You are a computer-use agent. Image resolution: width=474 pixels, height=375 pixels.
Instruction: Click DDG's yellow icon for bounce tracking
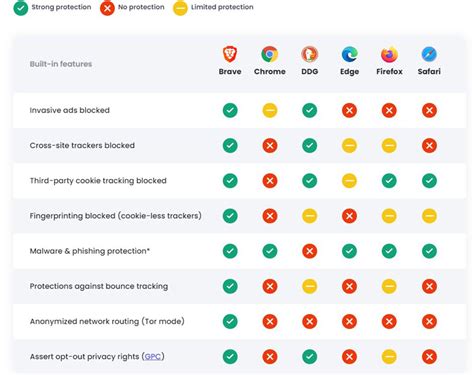click(x=309, y=286)
